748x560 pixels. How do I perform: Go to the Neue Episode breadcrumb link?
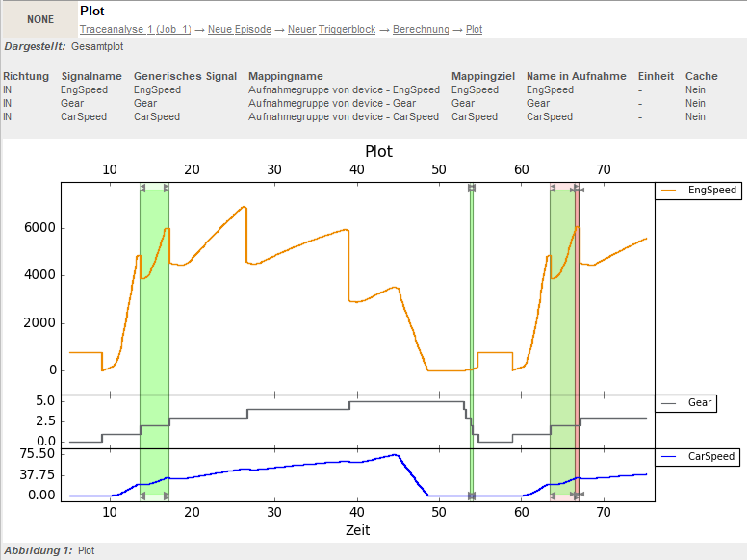pyautogui.click(x=240, y=29)
